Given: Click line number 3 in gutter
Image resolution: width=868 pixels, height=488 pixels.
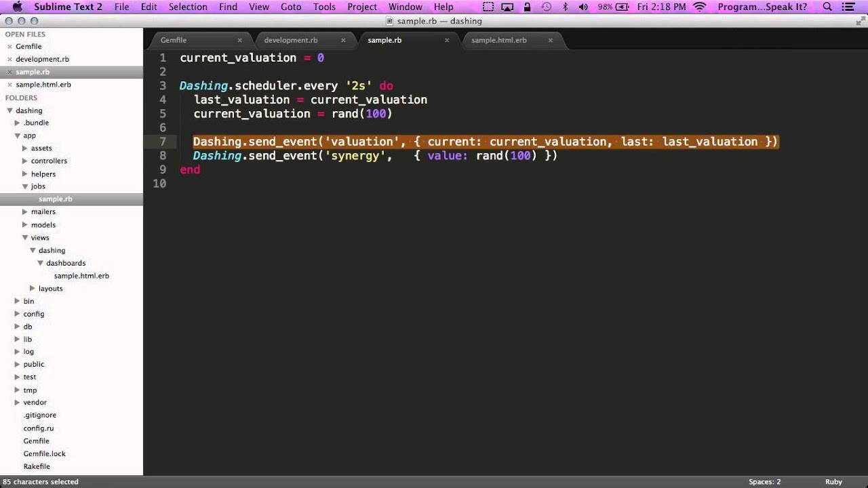Looking at the screenshot, I should pyautogui.click(x=163, y=86).
